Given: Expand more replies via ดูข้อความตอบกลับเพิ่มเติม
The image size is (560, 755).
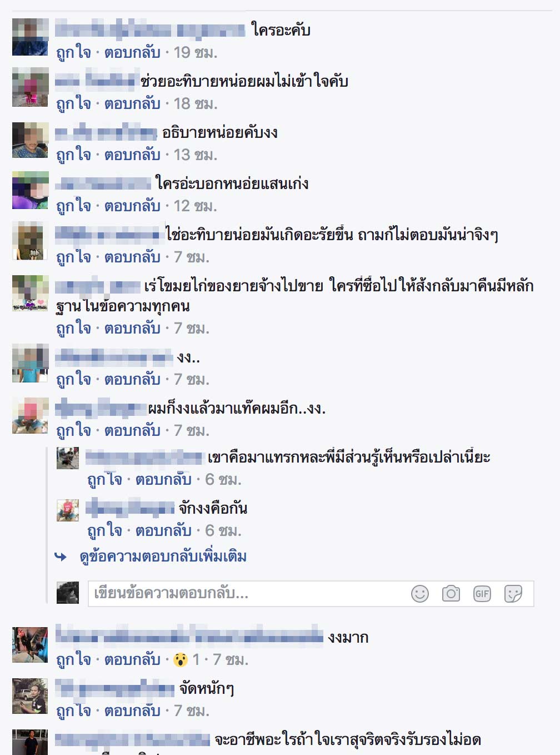Looking at the screenshot, I should (x=163, y=556).
